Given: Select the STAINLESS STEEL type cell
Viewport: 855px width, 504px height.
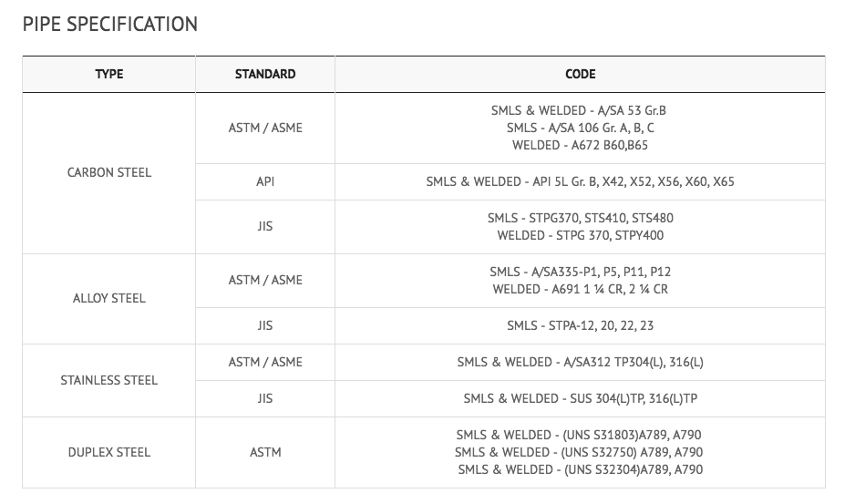Looking at the screenshot, I should pyautogui.click(x=109, y=380).
